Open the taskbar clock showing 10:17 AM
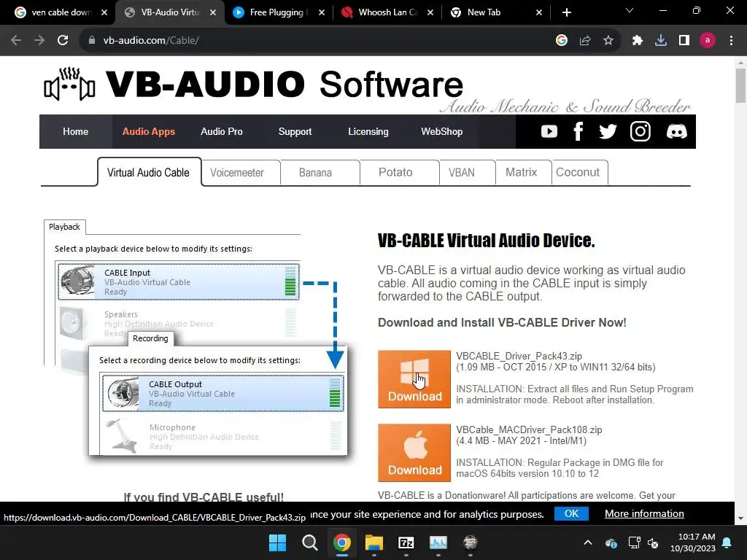Screen dimensions: 747x560 [x=693, y=542]
